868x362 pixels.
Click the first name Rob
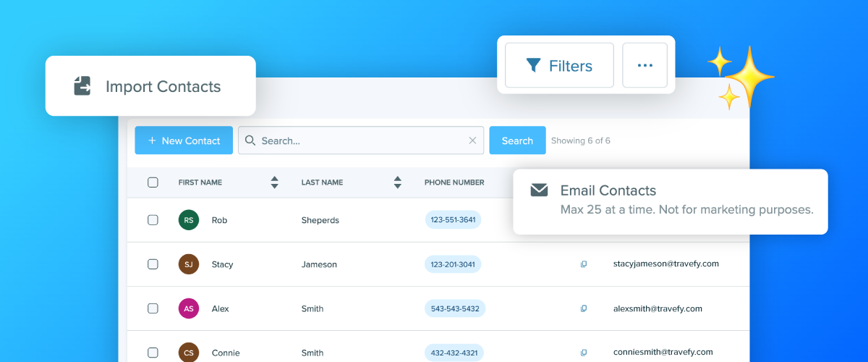click(x=219, y=220)
